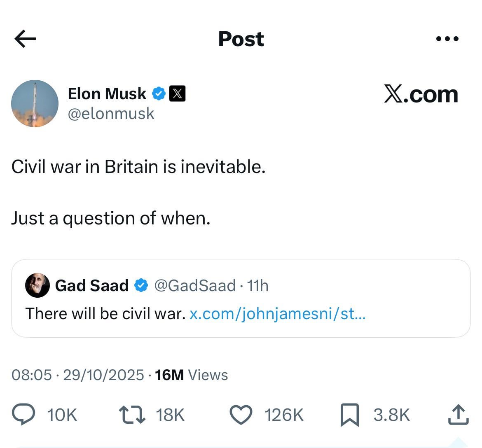Tap the share upload icon
This screenshot has height=448, width=482.
point(458,415)
